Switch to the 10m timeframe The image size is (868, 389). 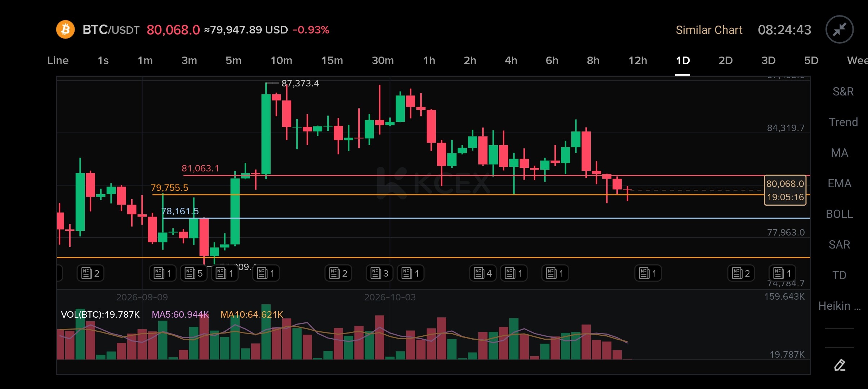(281, 61)
